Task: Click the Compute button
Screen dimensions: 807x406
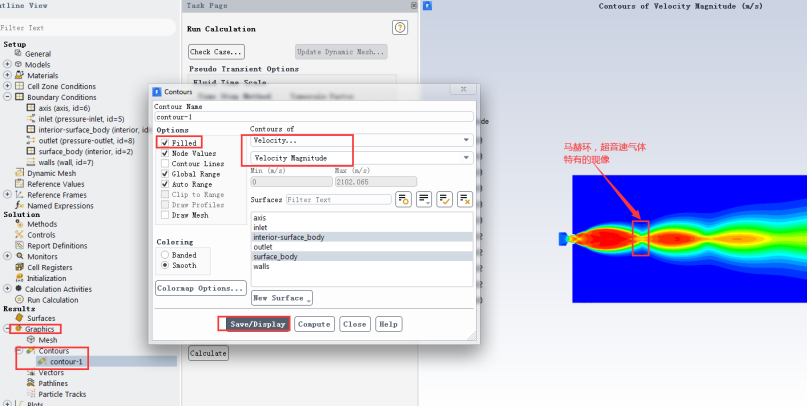Action: pyautogui.click(x=314, y=324)
